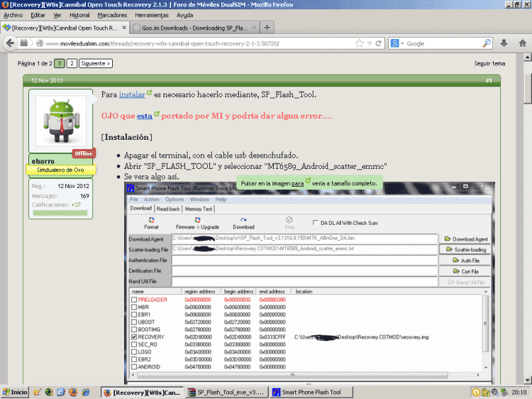
Task: Go to the Firefox home page icon
Action: coord(523,43)
